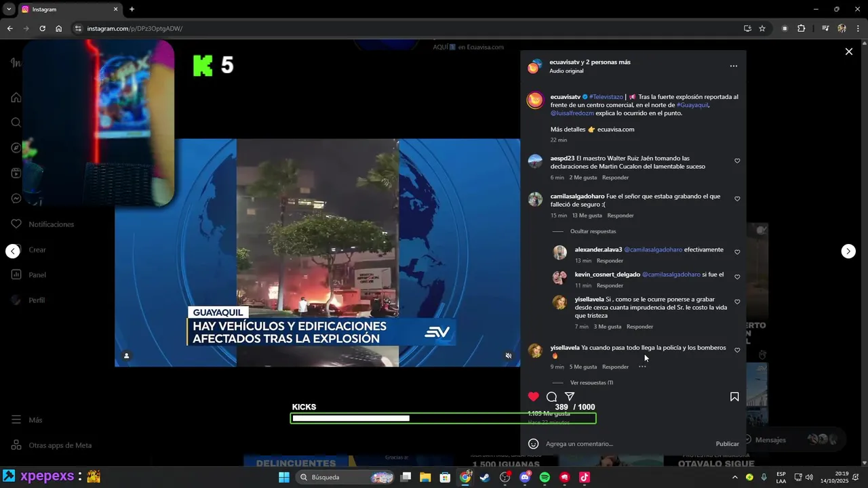Image resolution: width=868 pixels, height=488 pixels.
Task: Like alexander.alava3's reply
Action: click(737, 252)
